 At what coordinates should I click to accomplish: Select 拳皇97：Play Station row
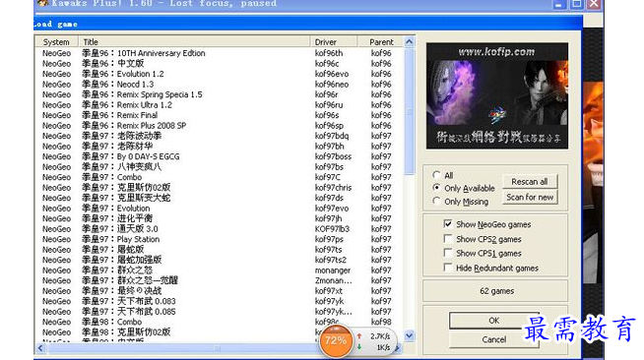coord(219,239)
